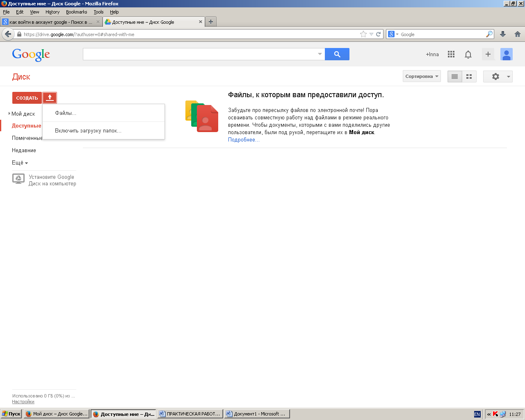Click the Использовано 0 ГБ storage text
The height and width of the screenshot is (420, 525).
point(43,396)
